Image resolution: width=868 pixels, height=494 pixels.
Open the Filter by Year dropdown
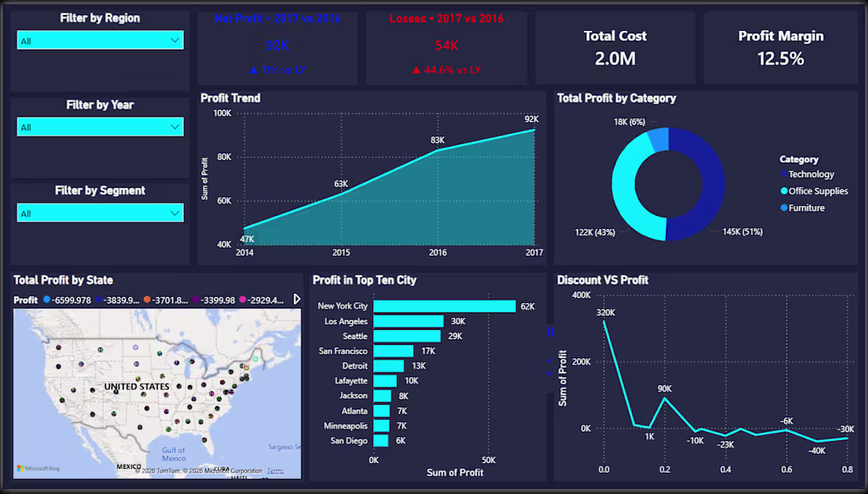click(x=100, y=127)
